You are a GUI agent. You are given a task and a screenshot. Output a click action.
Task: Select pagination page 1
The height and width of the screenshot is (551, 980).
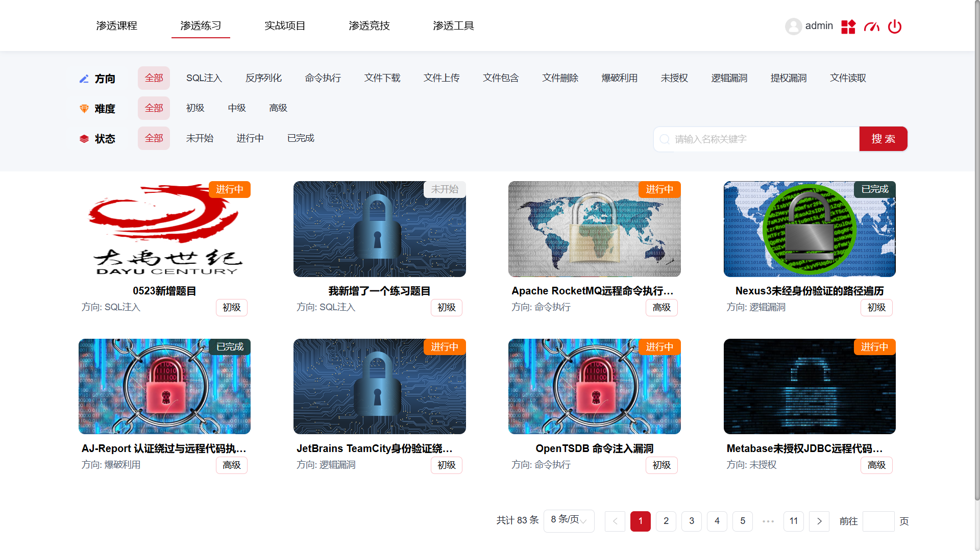641,521
